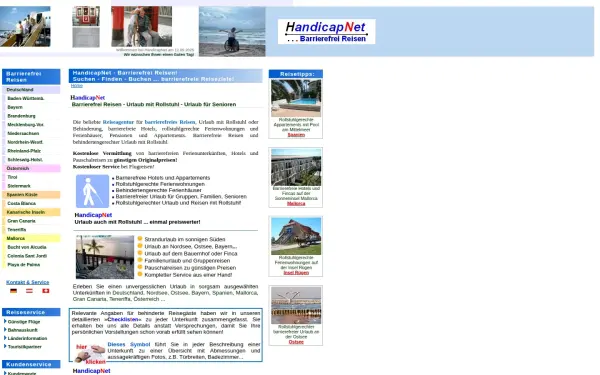Open the pool apartment photo for Spanien

click(x=296, y=98)
